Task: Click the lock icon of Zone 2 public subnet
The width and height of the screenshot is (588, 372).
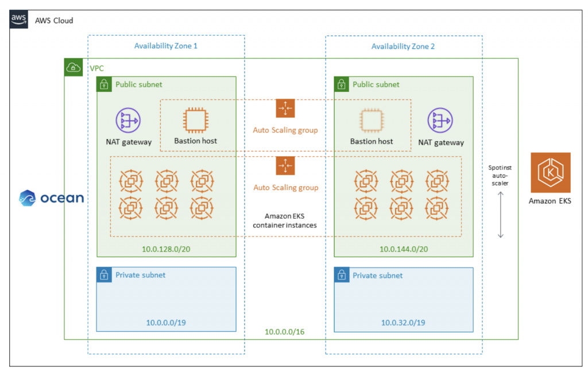Action: [342, 84]
